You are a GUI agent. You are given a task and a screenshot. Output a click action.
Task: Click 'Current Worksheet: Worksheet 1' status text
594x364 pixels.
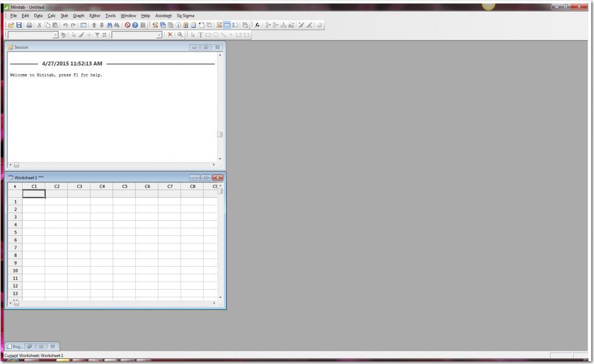click(x=34, y=355)
